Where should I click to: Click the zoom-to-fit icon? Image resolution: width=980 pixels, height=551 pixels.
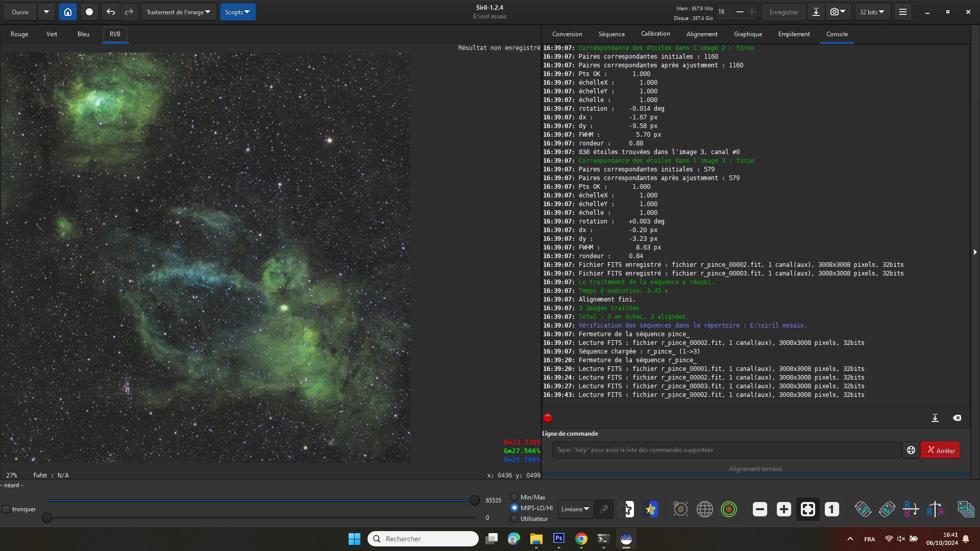click(x=807, y=509)
